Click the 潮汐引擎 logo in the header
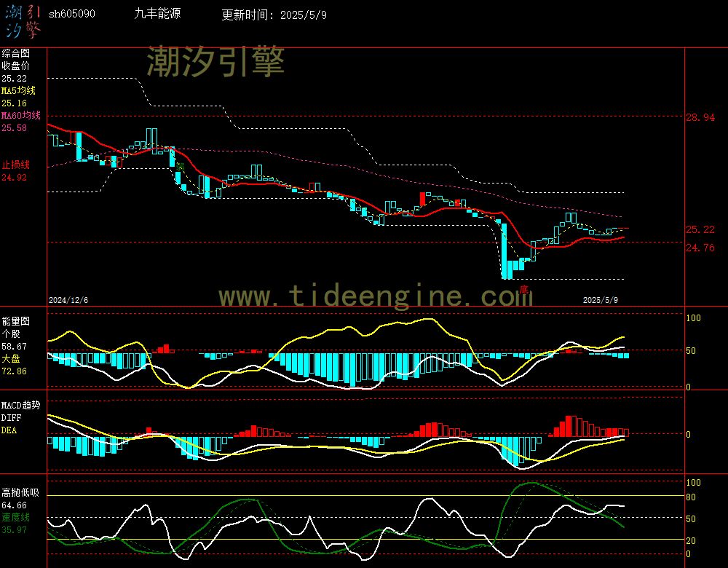Screen dimensions: 728x568 (23, 22)
